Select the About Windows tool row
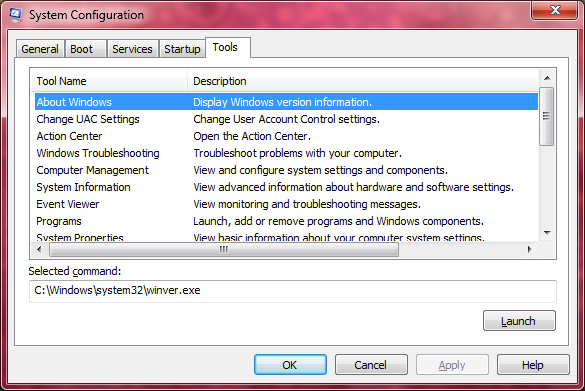Screen dimensions: 585x391 (x=286, y=102)
